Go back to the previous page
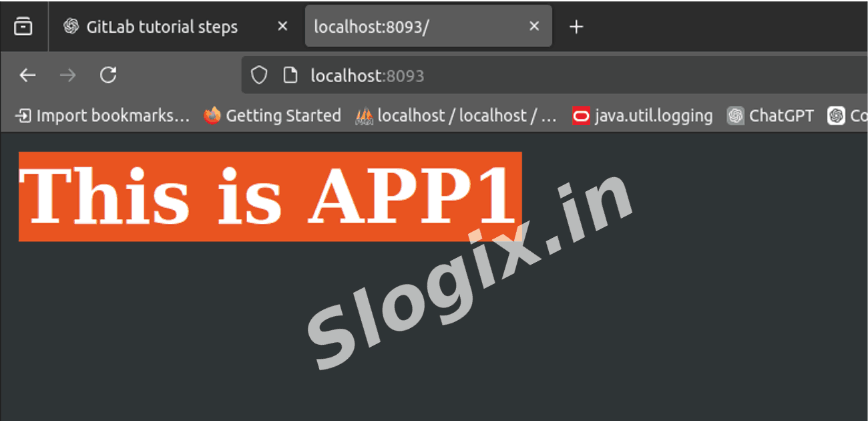868x421 pixels. pyautogui.click(x=27, y=76)
